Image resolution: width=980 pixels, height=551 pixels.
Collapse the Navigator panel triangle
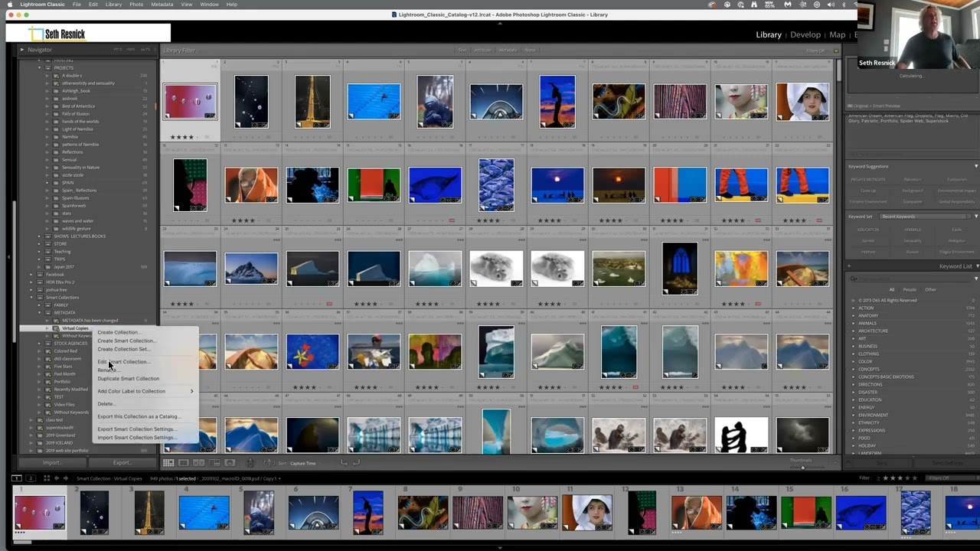pos(22,50)
